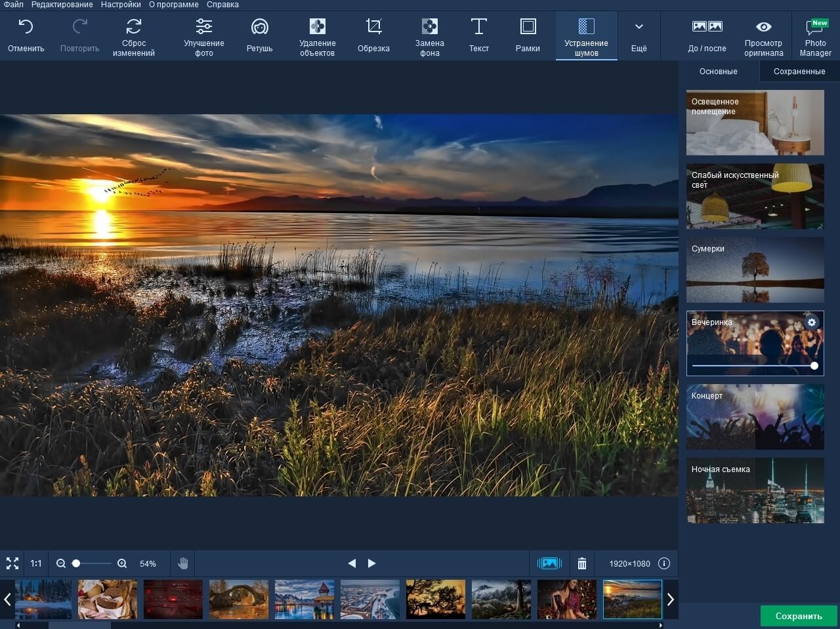840x629 pixels.
Task: Open the Файл menu
Action: 14,5
